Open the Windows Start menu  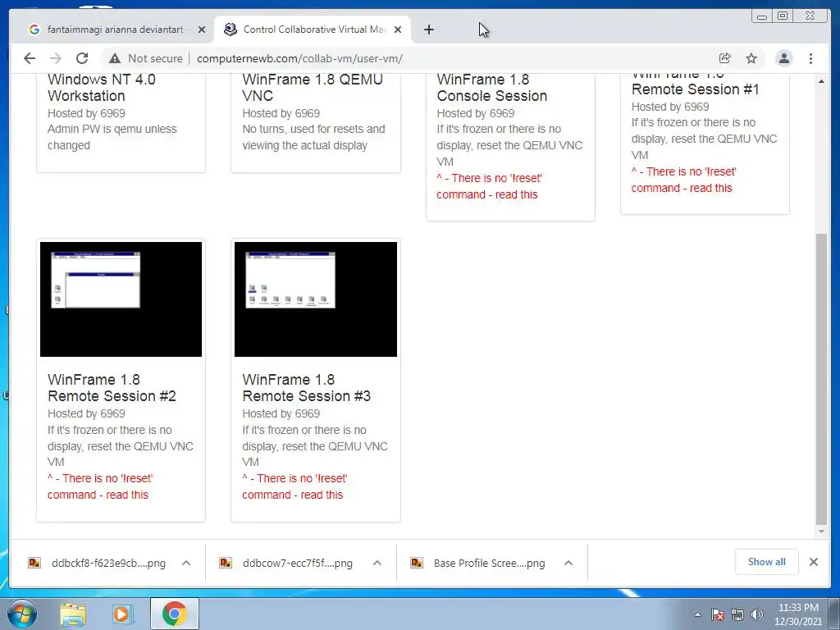tap(21, 614)
